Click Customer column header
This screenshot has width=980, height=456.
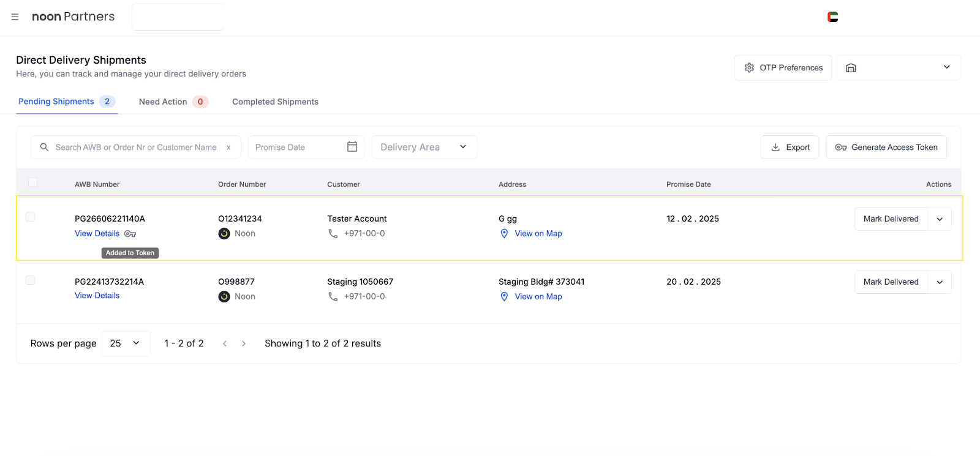(x=344, y=184)
